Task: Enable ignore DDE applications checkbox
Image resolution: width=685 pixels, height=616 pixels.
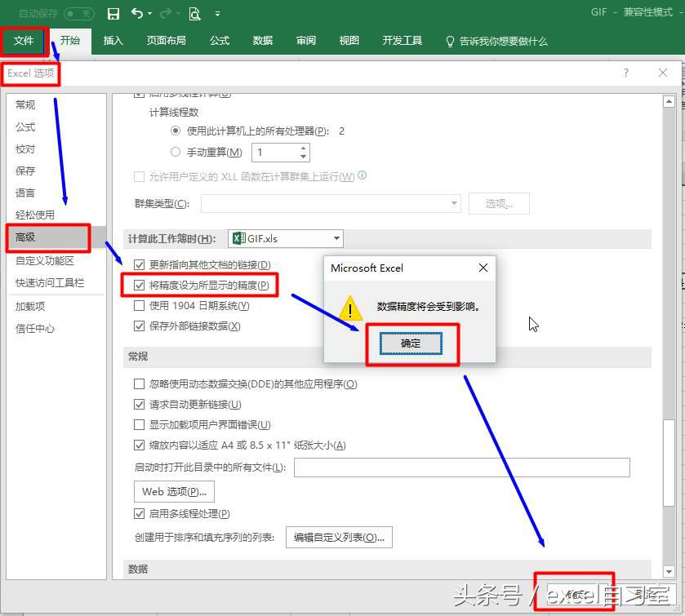Action: 139,383
